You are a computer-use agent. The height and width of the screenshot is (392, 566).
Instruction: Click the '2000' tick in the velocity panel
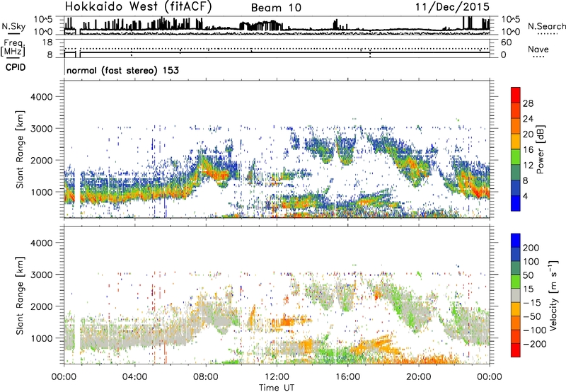[x=42, y=306]
